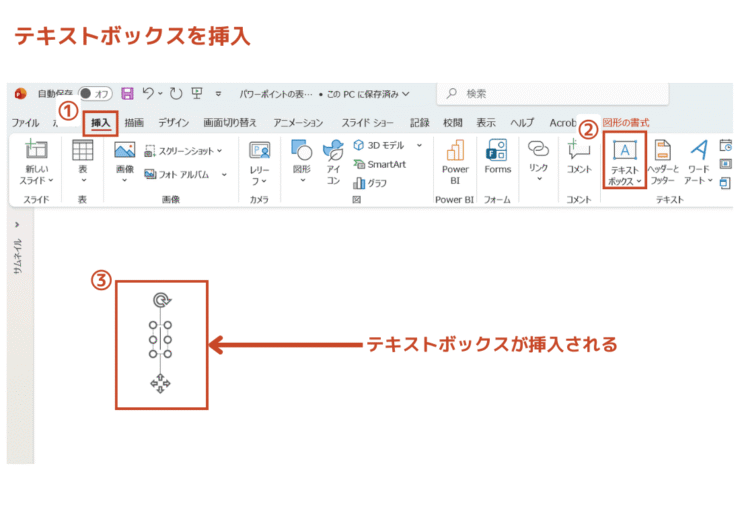Expand the サムネイル pane chevron
740x505 pixels.
(17, 225)
